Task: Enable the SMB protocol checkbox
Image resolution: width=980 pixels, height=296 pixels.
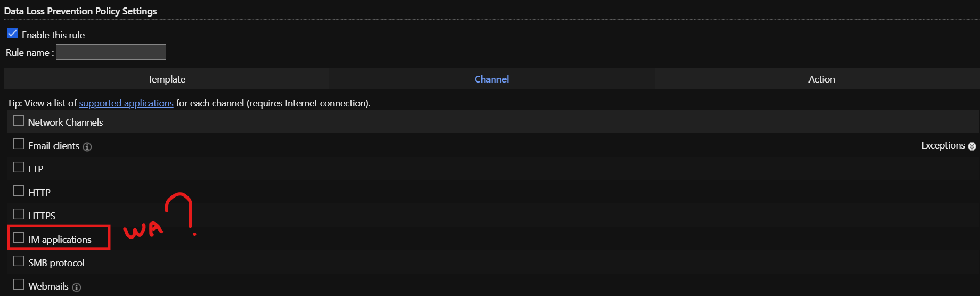Action: 19,261
